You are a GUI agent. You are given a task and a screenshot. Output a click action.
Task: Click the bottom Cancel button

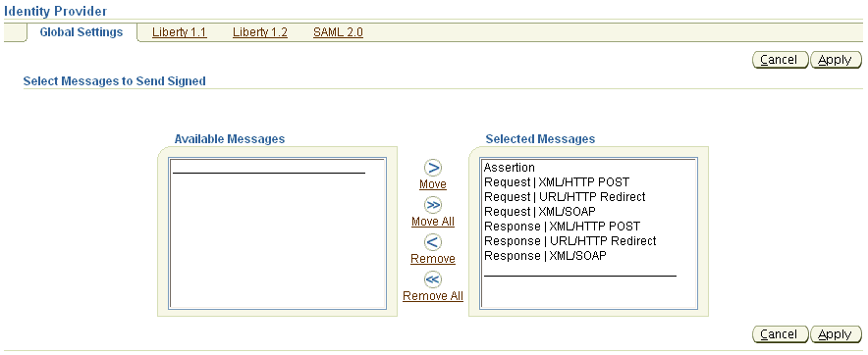click(x=780, y=334)
